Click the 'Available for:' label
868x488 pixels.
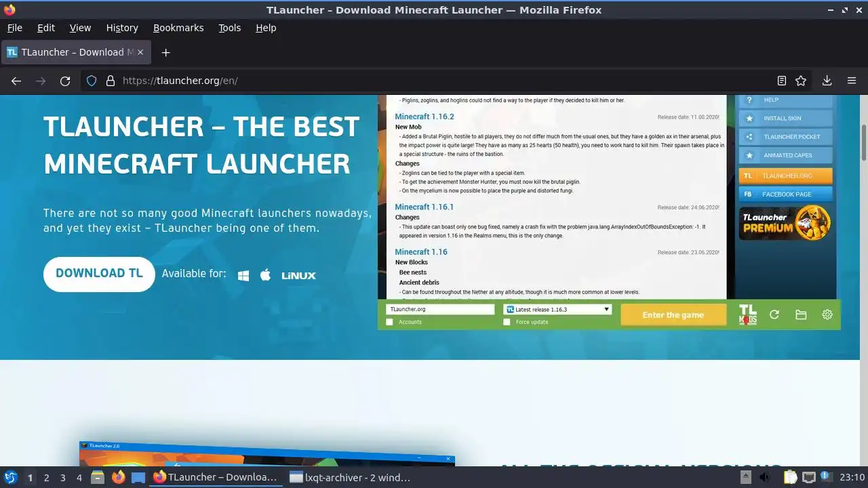pyautogui.click(x=194, y=274)
